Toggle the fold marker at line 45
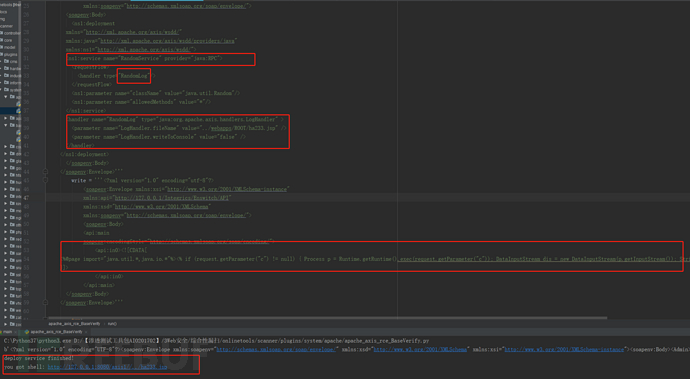This screenshot has width=690, height=379. coord(45,180)
